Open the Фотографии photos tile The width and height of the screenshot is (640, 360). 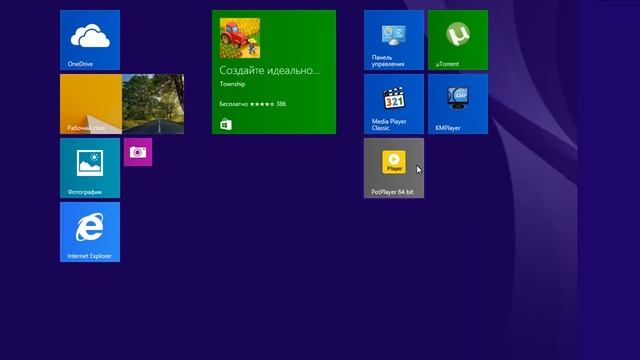click(x=90, y=168)
